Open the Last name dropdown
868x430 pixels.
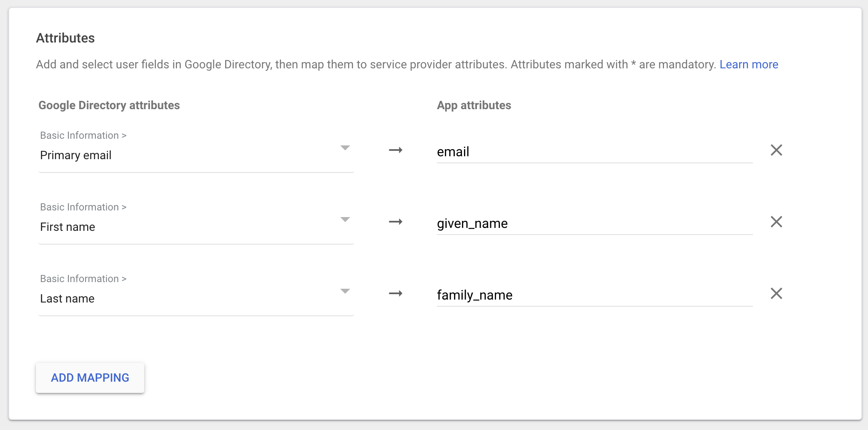[196, 294]
